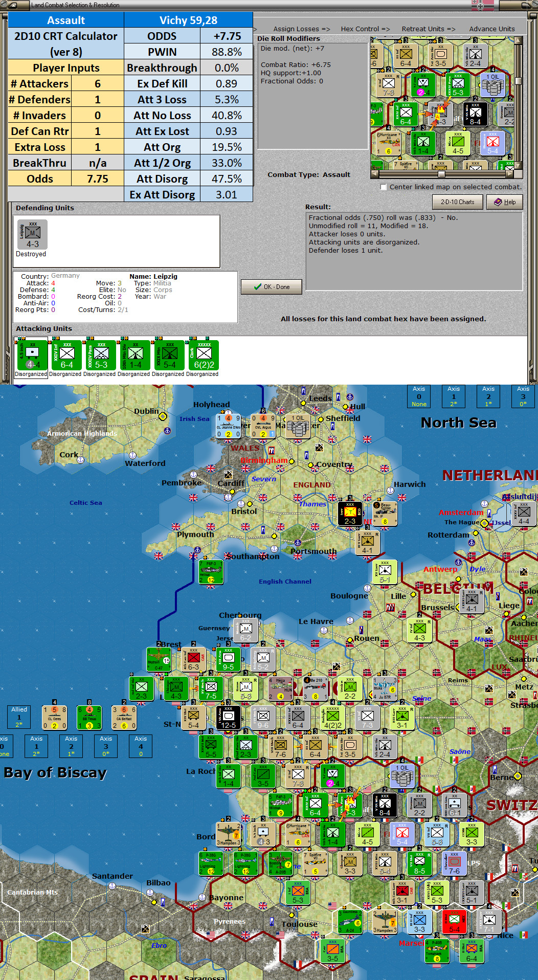Click the Ju 87R air unit near Seine
This screenshot has width=538, height=980.
click(385, 688)
